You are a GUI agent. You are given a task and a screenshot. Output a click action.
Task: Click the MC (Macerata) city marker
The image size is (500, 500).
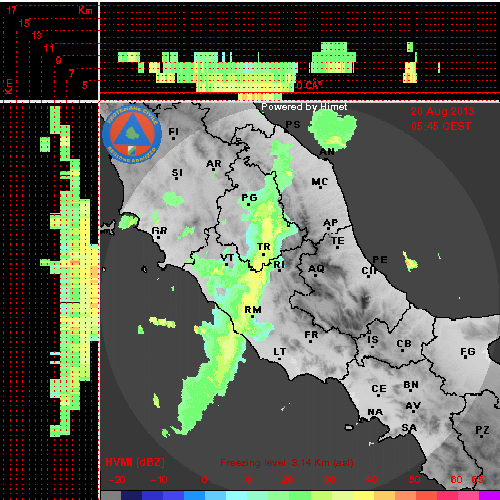click(x=320, y=187)
